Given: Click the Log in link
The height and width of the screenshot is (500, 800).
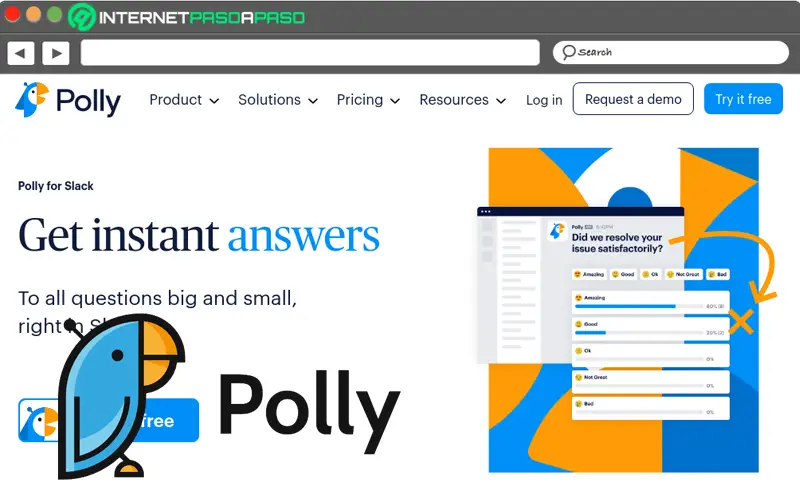Looking at the screenshot, I should coord(544,100).
